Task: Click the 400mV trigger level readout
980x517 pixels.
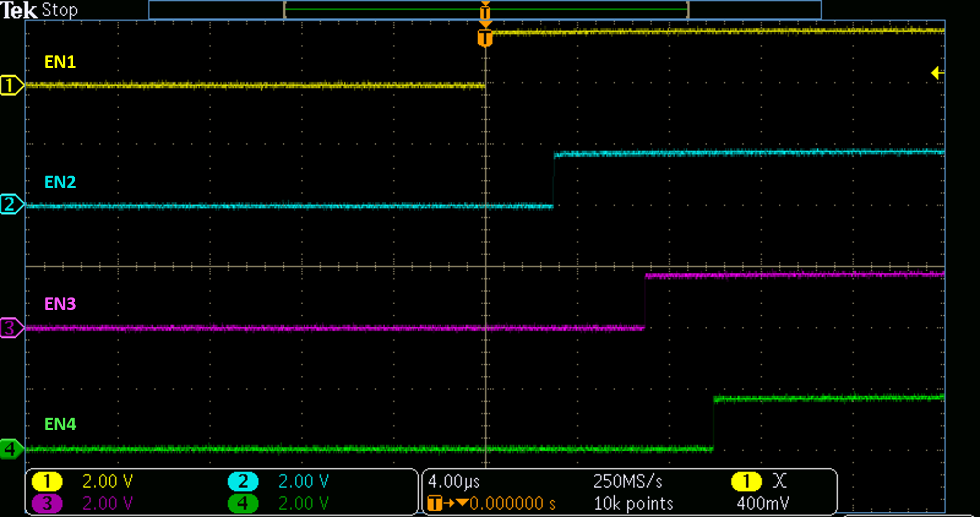Action: pos(763,503)
